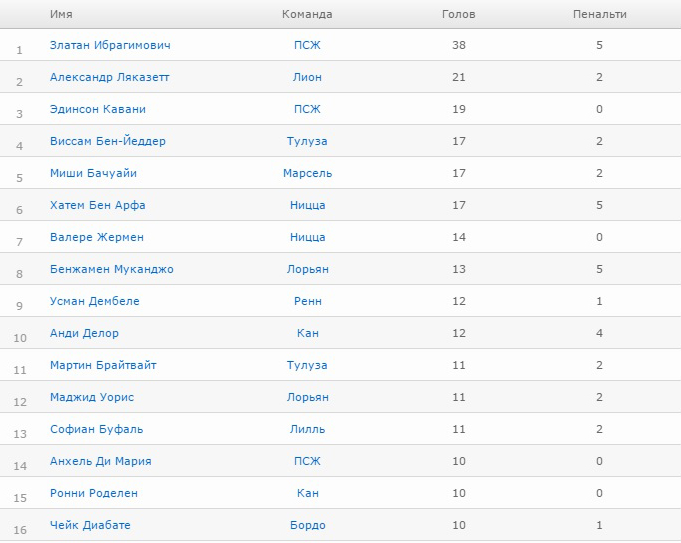Open Анхель Ди Мария profile
Viewport: 681px width, 543px height.
pyautogui.click(x=101, y=461)
